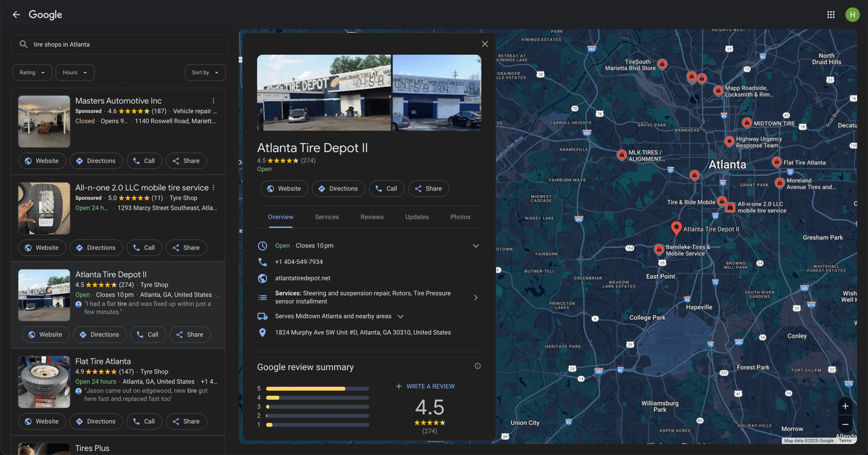Screen dimensions: 868x455
Task: Open the Flat Tire Atlanta listing thumbnail
Action: tap(44, 382)
